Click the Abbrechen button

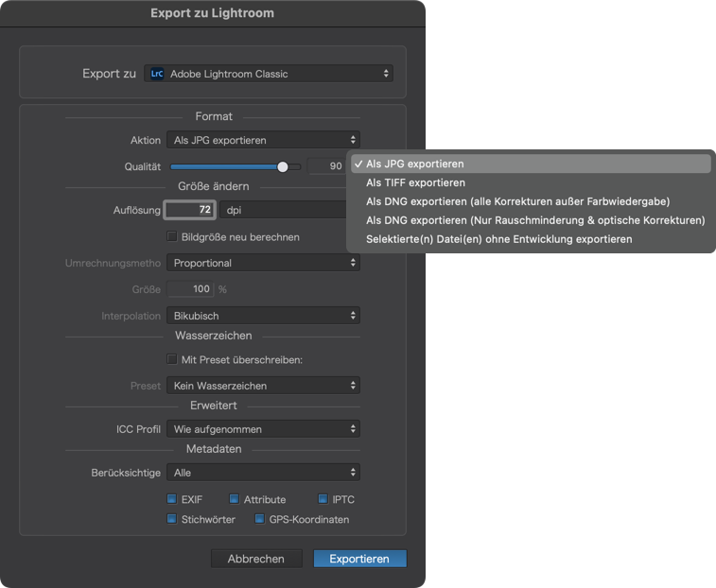[256, 559]
